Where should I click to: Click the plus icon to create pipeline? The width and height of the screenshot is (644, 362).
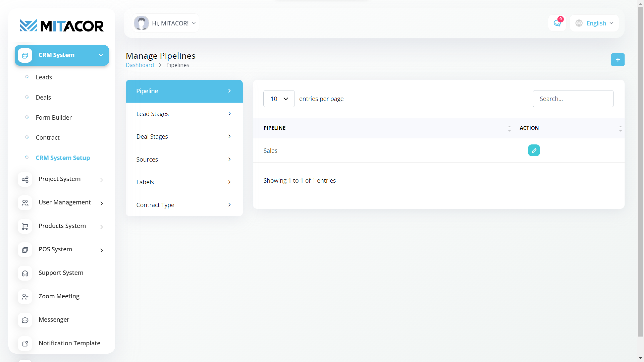[618, 60]
